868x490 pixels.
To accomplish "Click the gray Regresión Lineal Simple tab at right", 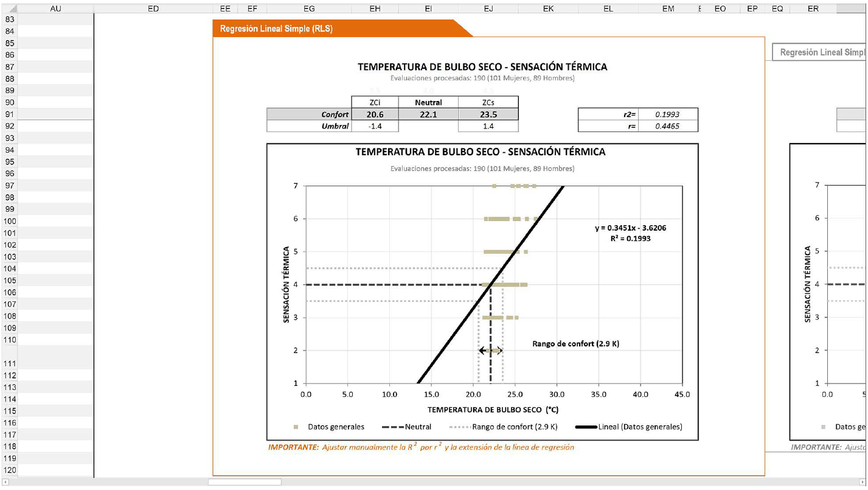I will coord(820,52).
